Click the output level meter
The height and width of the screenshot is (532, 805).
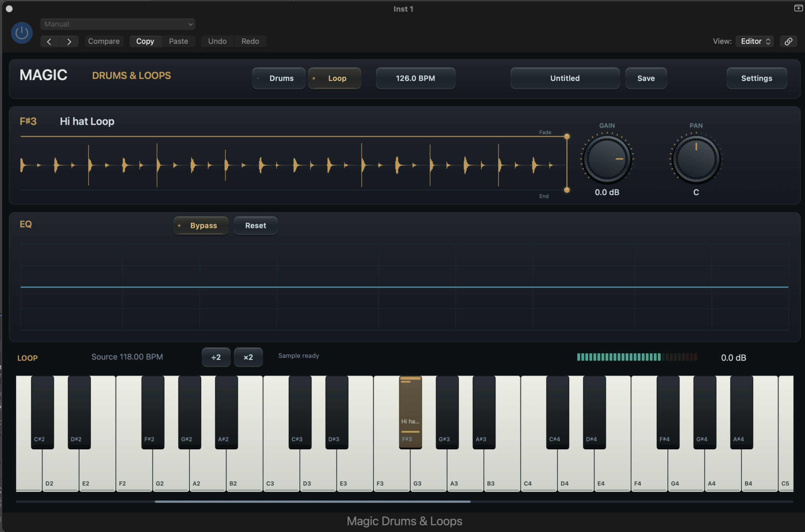[x=637, y=357]
